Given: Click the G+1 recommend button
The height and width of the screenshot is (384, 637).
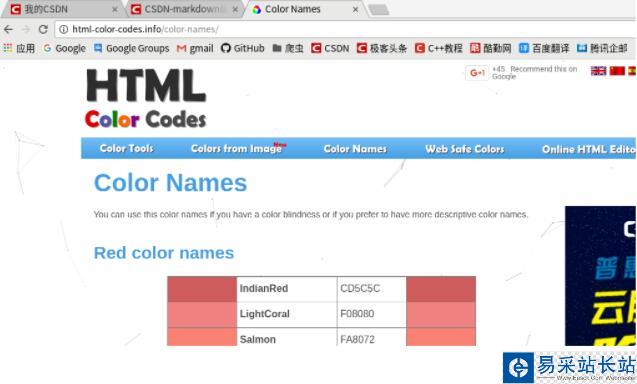Looking at the screenshot, I should [477, 73].
